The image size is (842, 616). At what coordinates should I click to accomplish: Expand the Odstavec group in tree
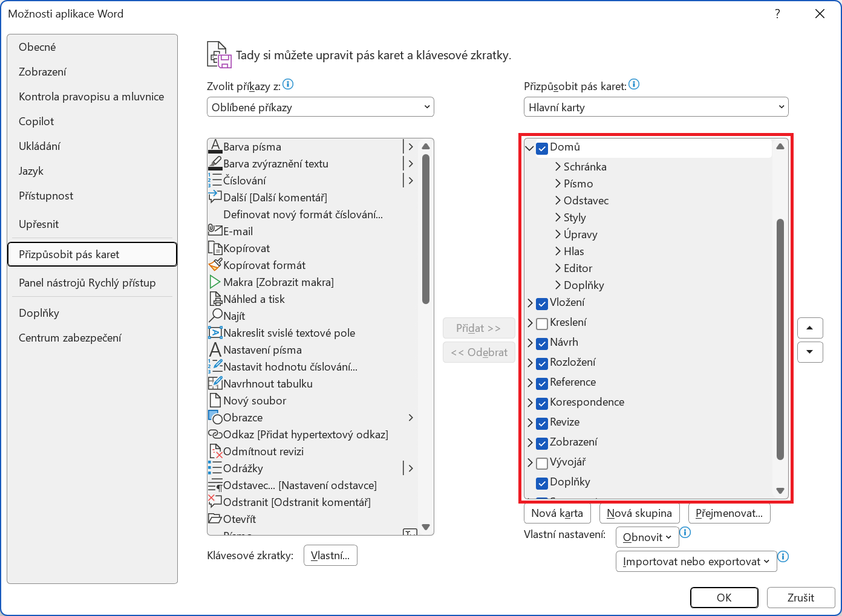(558, 201)
